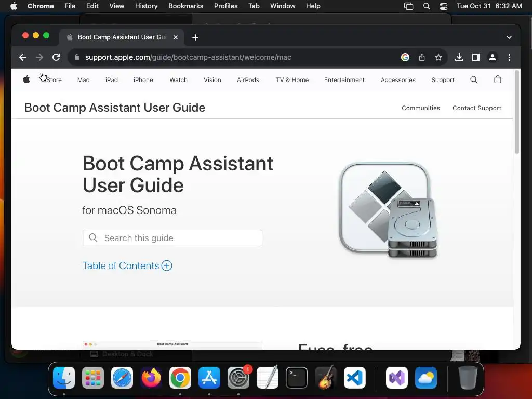Go back to the previous page
Image resolution: width=532 pixels, height=399 pixels.
pyautogui.click(x=23, y=57)
